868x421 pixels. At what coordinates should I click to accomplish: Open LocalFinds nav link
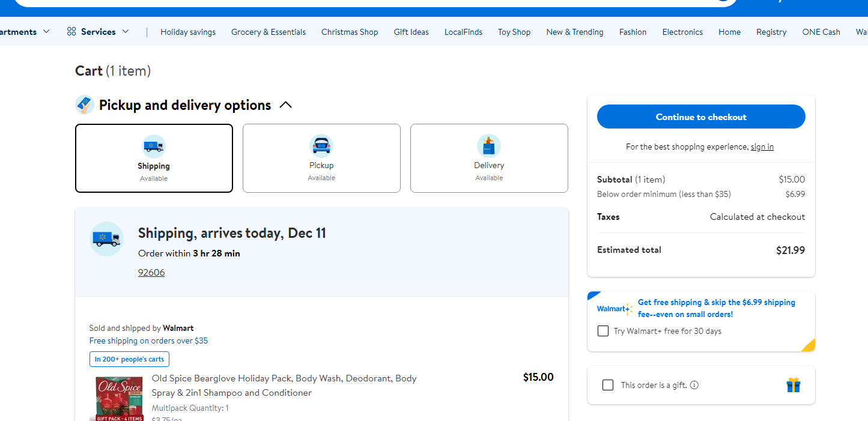(x=463, y=32)
